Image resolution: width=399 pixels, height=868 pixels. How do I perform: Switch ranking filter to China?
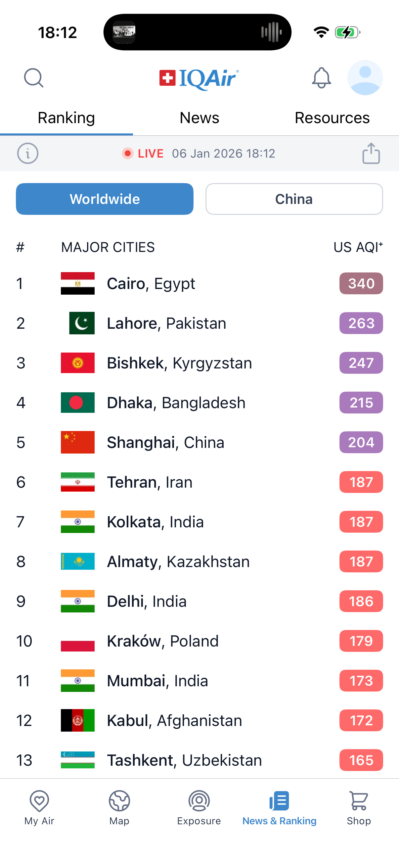click(294, 199)
